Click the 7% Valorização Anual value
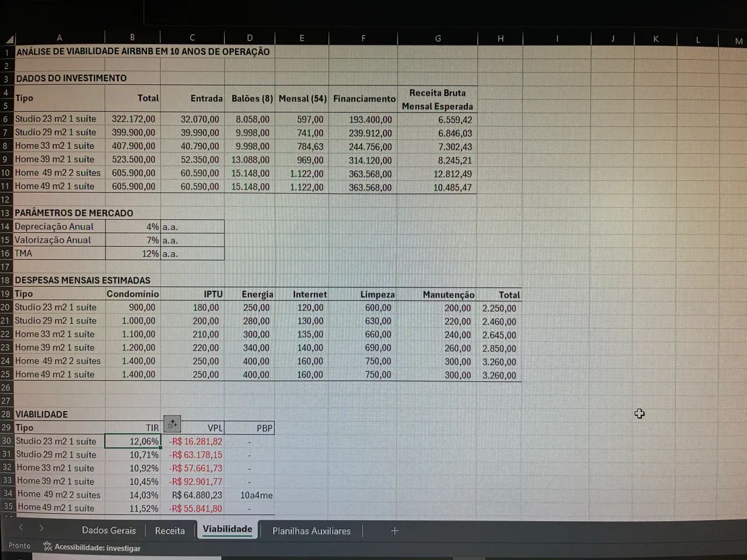Viewport: 747px width, 560px height. coord(153,240)
